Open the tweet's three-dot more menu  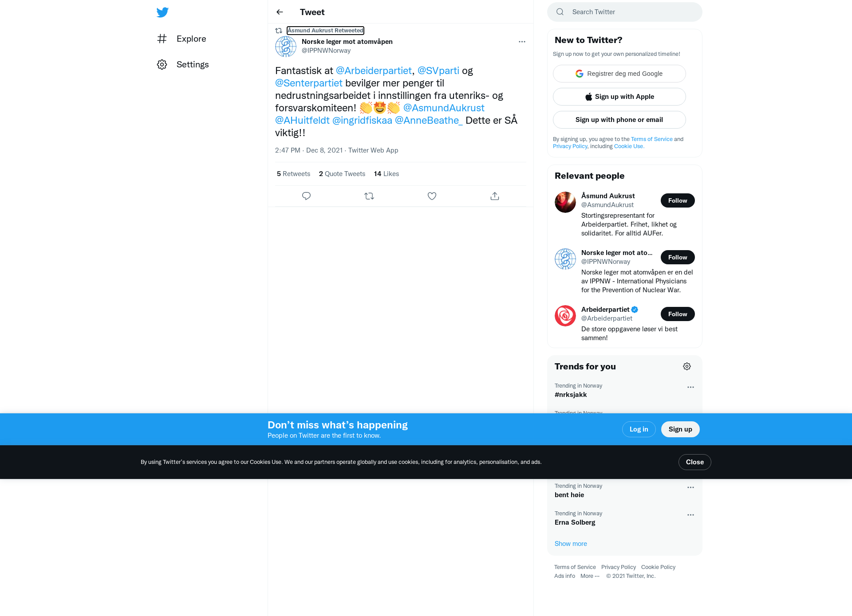pyautogui.click(x=522, y=42)
